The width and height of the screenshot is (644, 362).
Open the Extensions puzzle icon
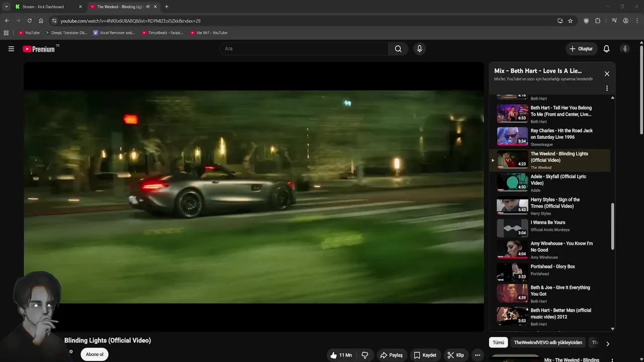pyautogui.click(x=598, y=21)
